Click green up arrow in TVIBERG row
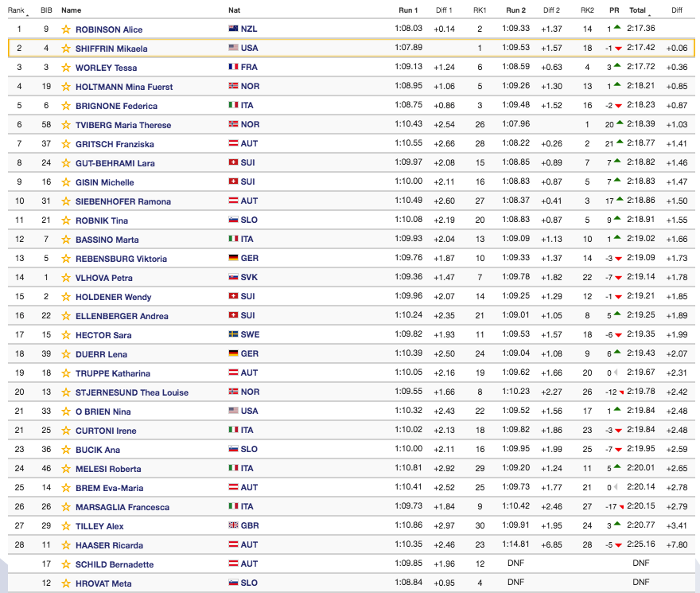 [x=620, y=123]
